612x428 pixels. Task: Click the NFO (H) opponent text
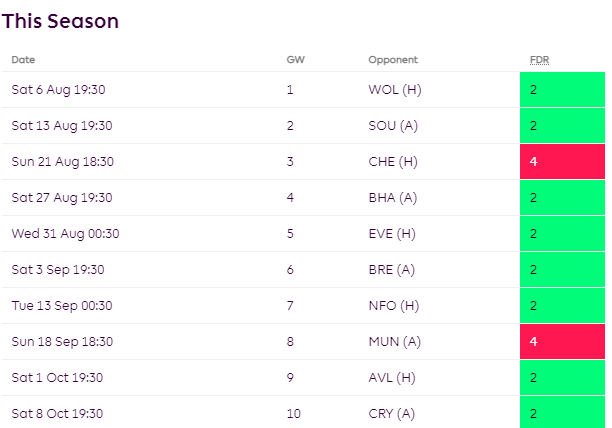(391, 306)
